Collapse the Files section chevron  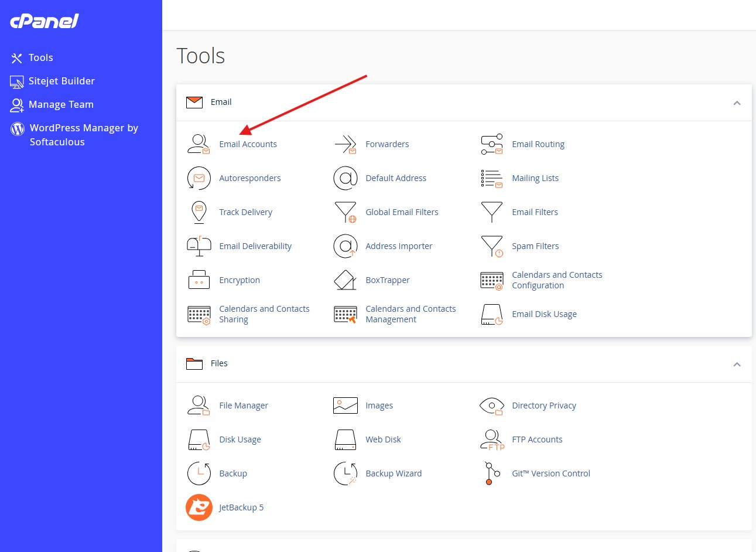click(x=737, y=364)
